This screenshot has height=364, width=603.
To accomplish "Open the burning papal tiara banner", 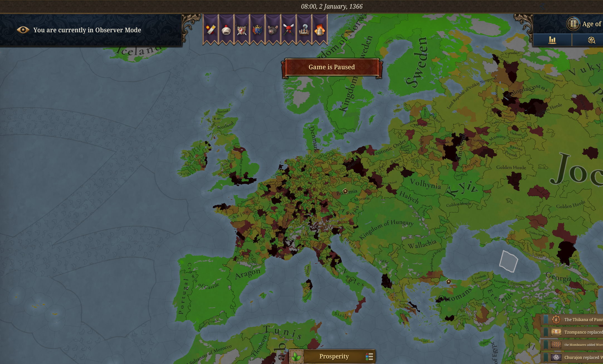I will (320, 29).
